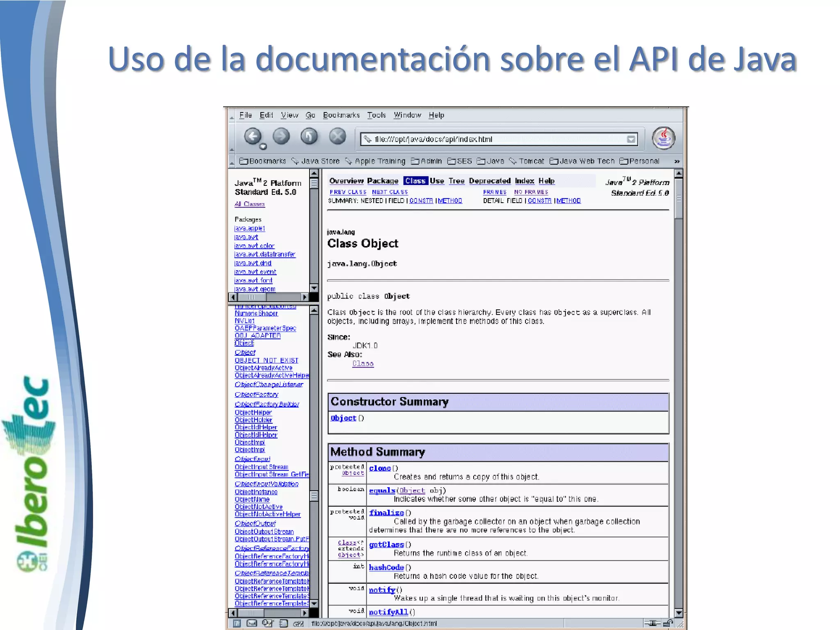Open the Java Web Tech bookmarks folder
This screenshot has width=840, height=630.
[582, 161]
